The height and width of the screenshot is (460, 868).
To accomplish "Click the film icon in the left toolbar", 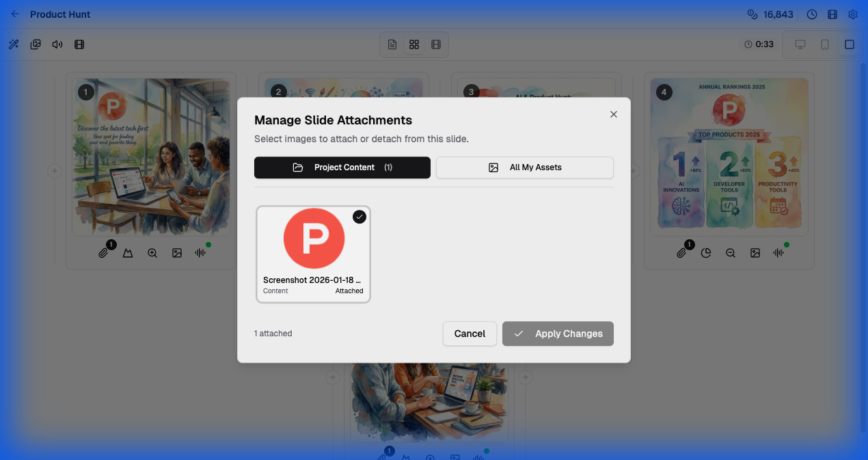I will [x=79, y=44].
